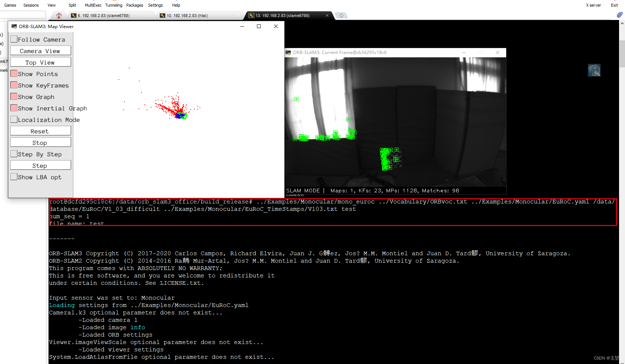Image resolution: width=625 pixels, height=364 pixels.
Task: Click the Stop button
Action: pos(40,142)
